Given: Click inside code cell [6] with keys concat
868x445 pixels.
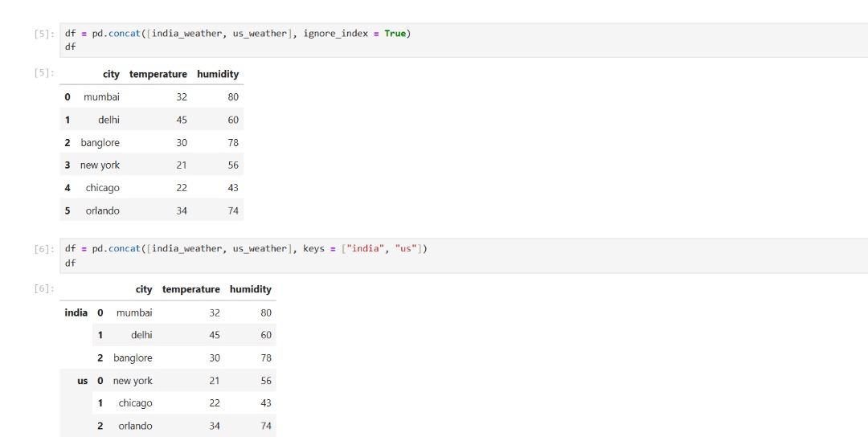Looking at the screenshot, I should (x=464, y=255).
